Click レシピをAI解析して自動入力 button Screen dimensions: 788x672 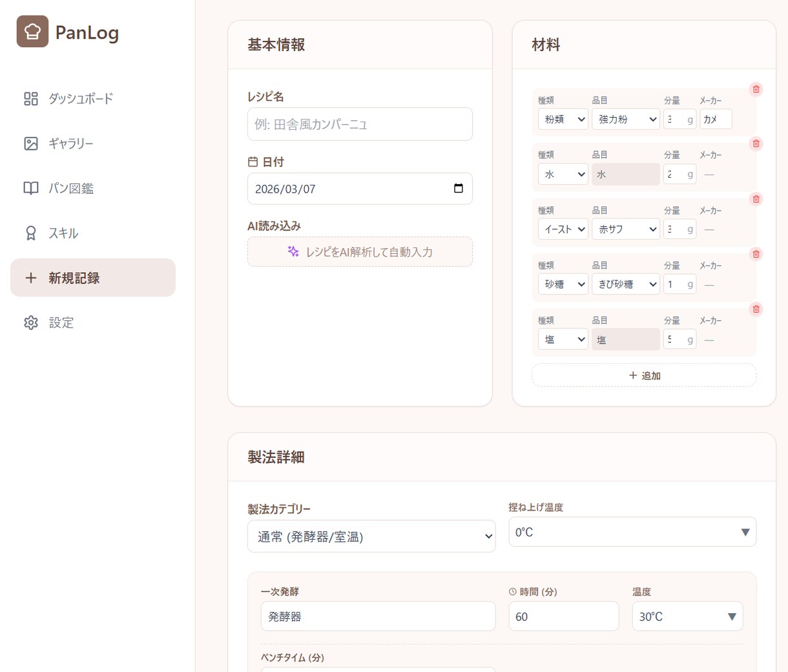coord(360,252)
